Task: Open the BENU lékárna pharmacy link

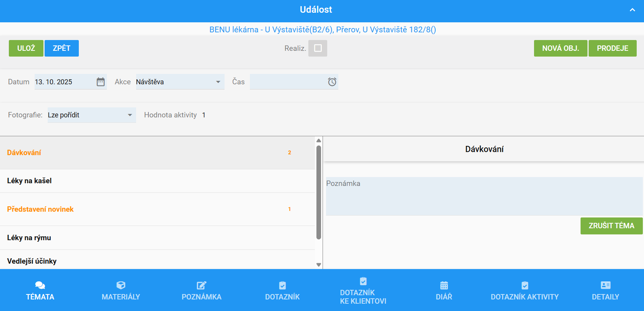Action: (x=323, y=30)
